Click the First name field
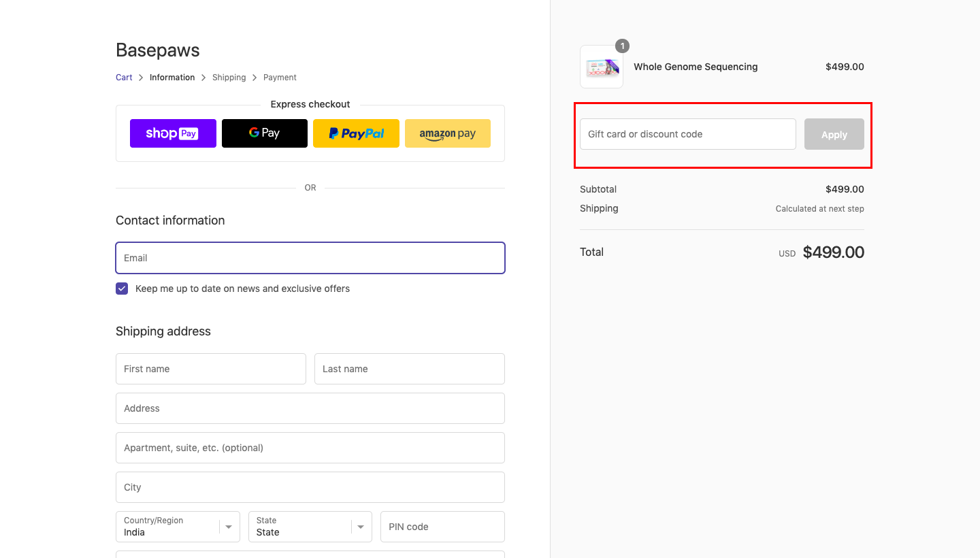Viewport: 980px width, 558px height. coord(211,369)
